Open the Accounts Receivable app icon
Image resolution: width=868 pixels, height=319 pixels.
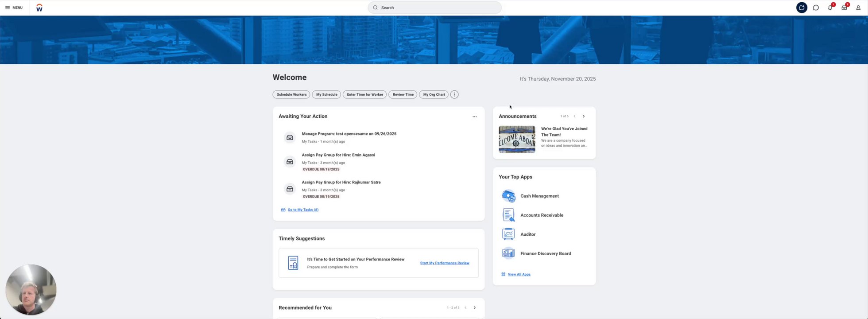508,215
